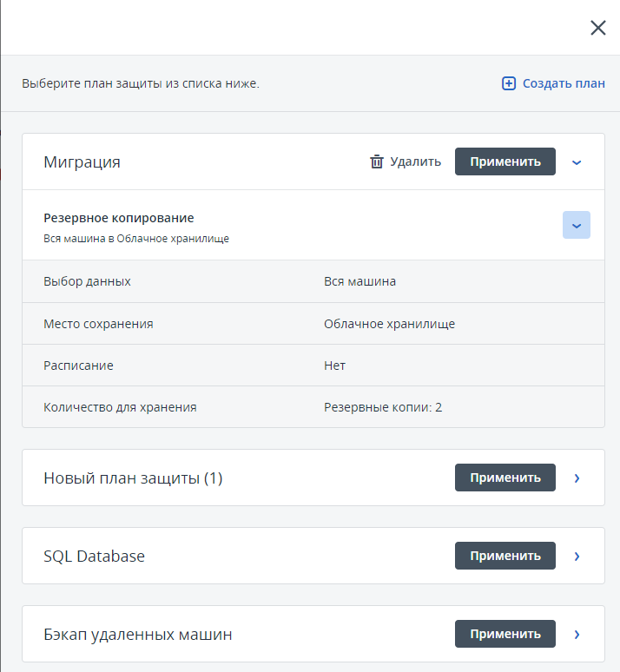Select the Новый план защиты (1) title

tap(133, 478)
